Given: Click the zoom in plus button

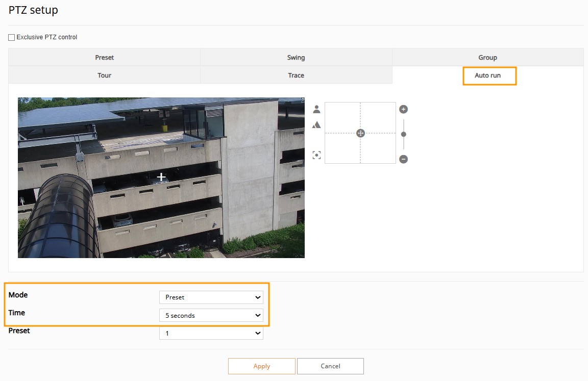Looking at the screenshot, I should 403,109.
